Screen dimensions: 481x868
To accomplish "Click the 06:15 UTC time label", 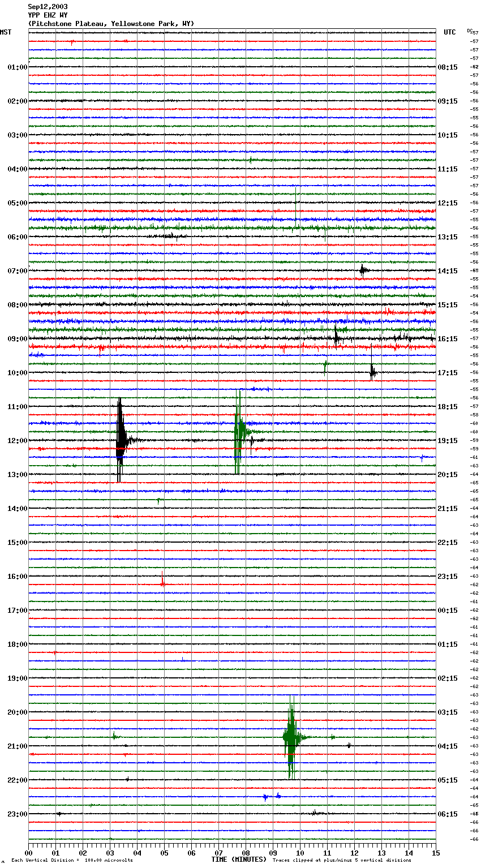I will click(x=448, y=814).
